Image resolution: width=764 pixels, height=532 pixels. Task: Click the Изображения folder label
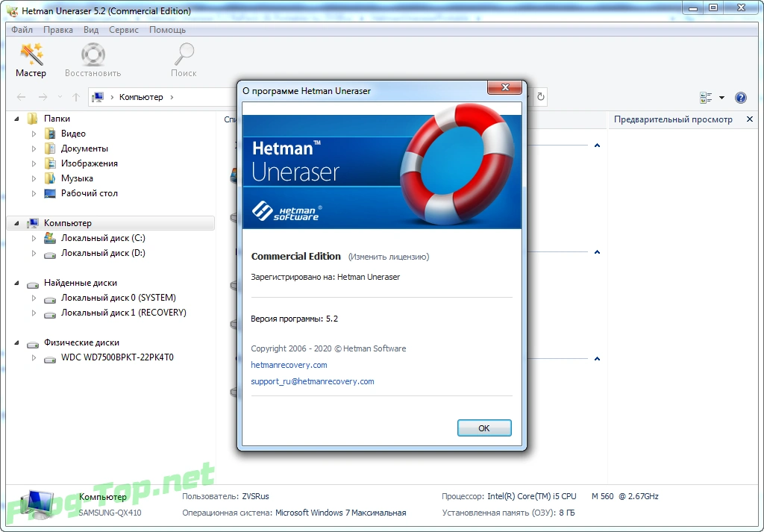[x=90, y=163]
